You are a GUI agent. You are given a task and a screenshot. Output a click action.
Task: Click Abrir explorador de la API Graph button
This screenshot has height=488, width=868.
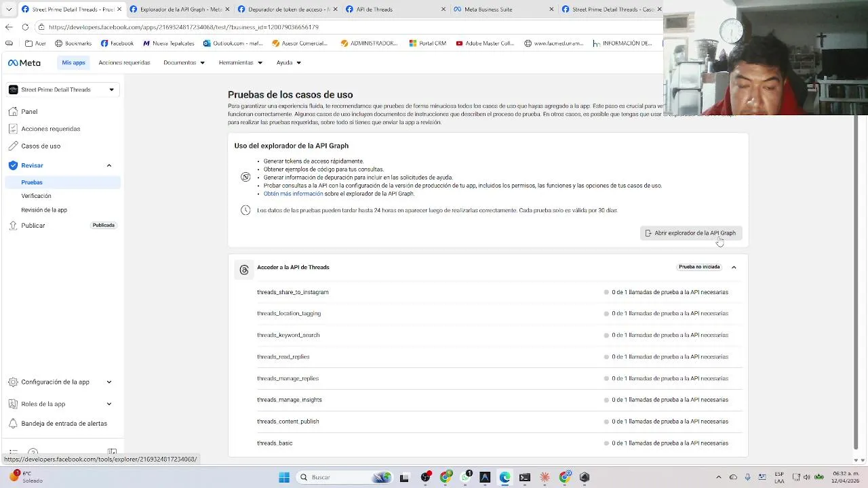pos(690,233)
